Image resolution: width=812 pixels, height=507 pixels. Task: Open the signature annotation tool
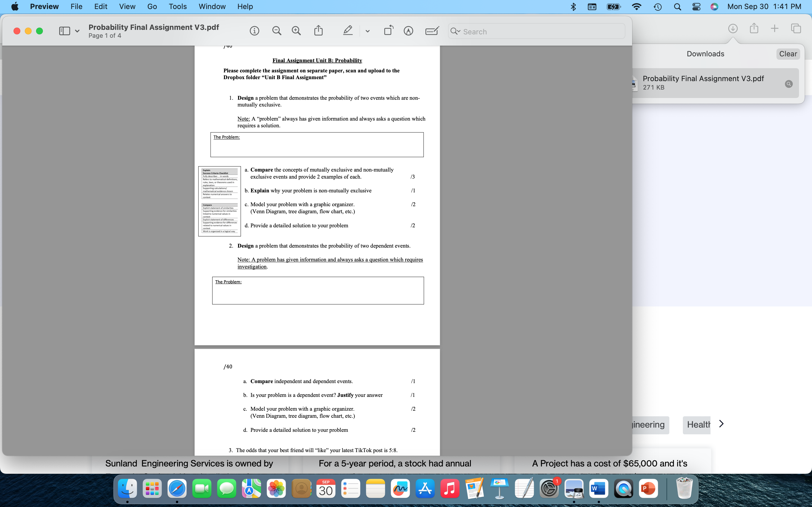(x=432, y=31)
